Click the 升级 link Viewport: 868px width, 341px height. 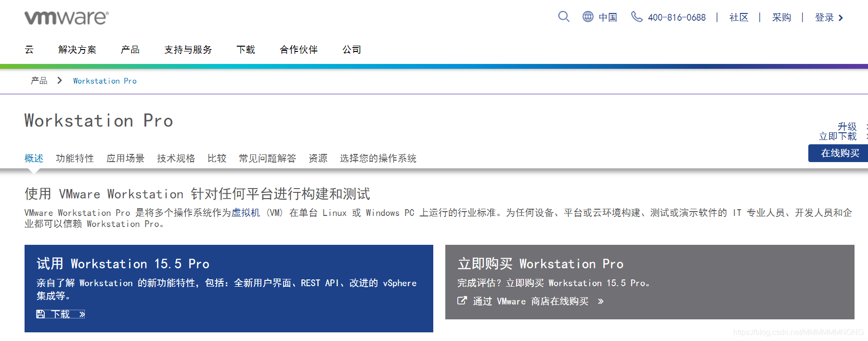[x=847, y=126]
